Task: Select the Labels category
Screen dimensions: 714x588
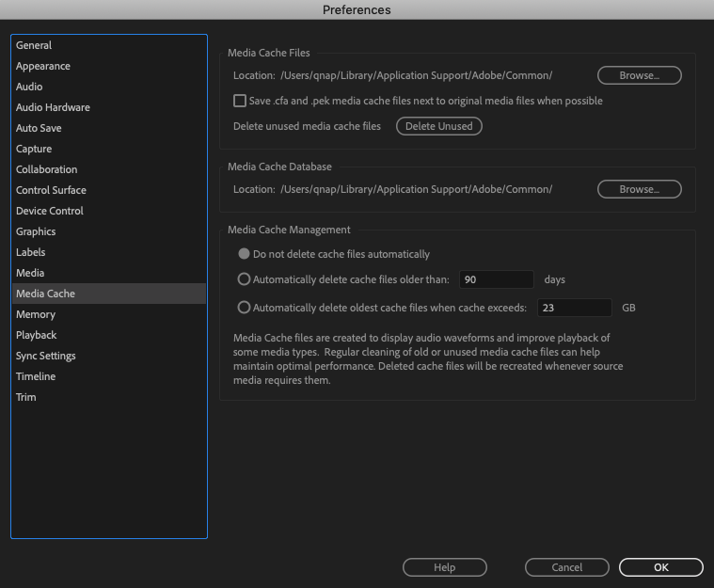Action: pyautogui.click(x=109, y=252)
